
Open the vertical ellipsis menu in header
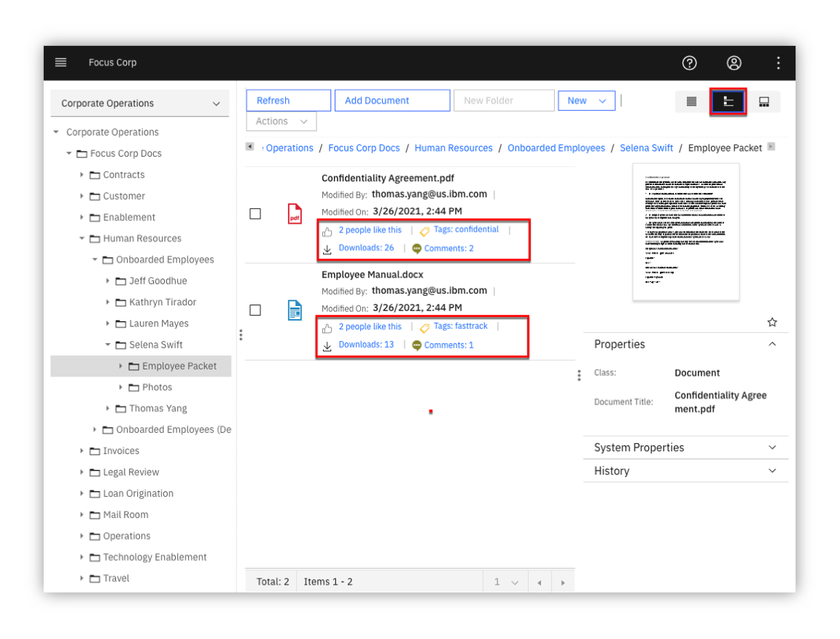point(778,63)
